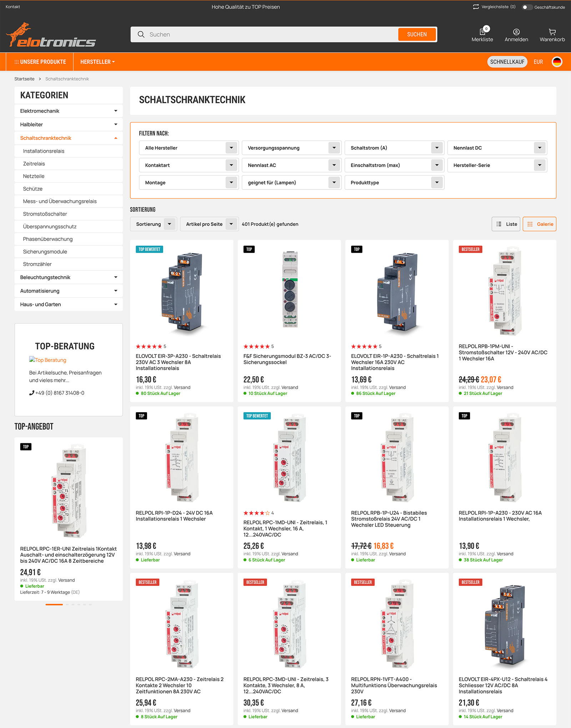This screenshot has height=728, width=571.
Task: Open the Versorgungsspannung filter dropdown
Action: point(292,148)
